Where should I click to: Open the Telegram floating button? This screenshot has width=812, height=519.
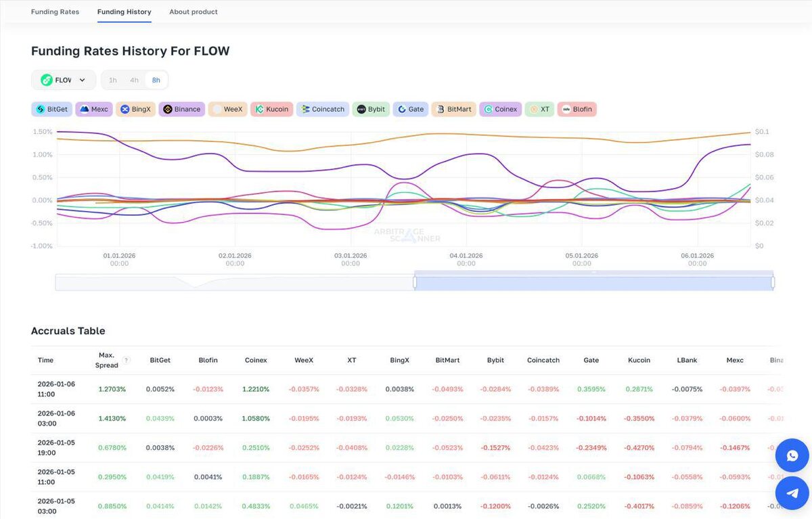click(792, 493)
